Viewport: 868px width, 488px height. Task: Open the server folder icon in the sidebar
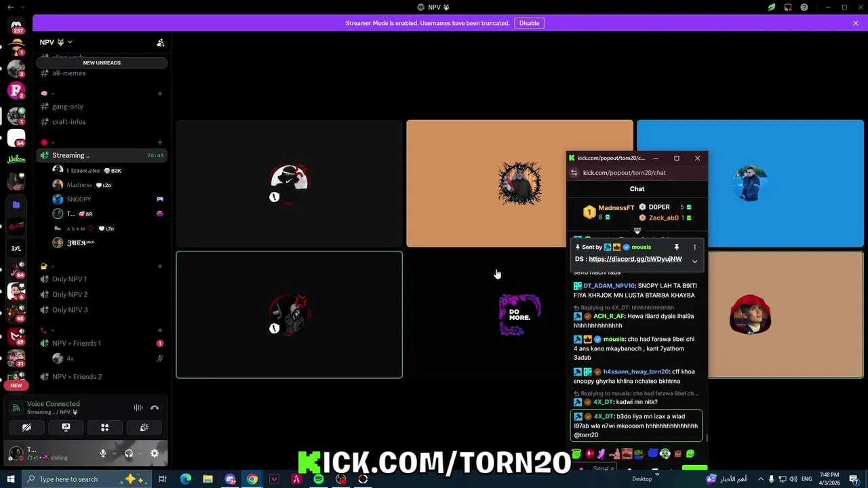pyautogui.click(x=16, y=204)
